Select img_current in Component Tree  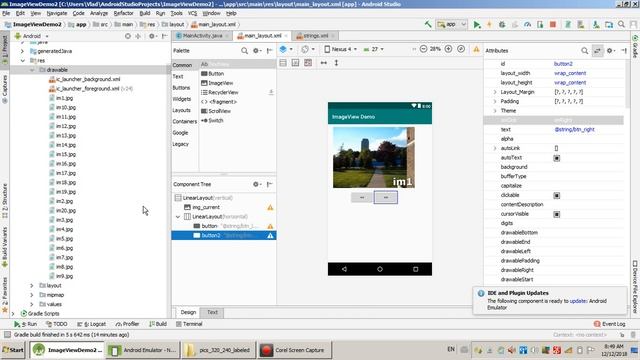tap(206, 207)
